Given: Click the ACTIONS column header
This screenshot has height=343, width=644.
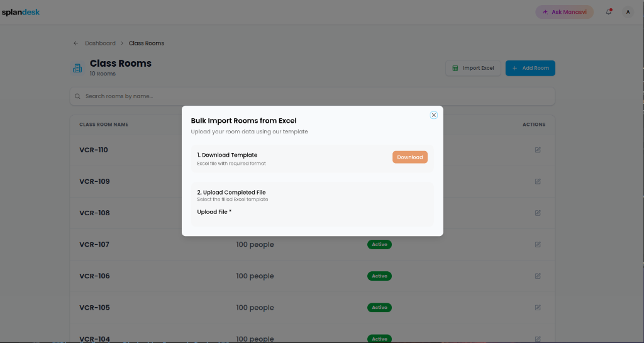Looking at the screenshot, I should coord(534,125).
